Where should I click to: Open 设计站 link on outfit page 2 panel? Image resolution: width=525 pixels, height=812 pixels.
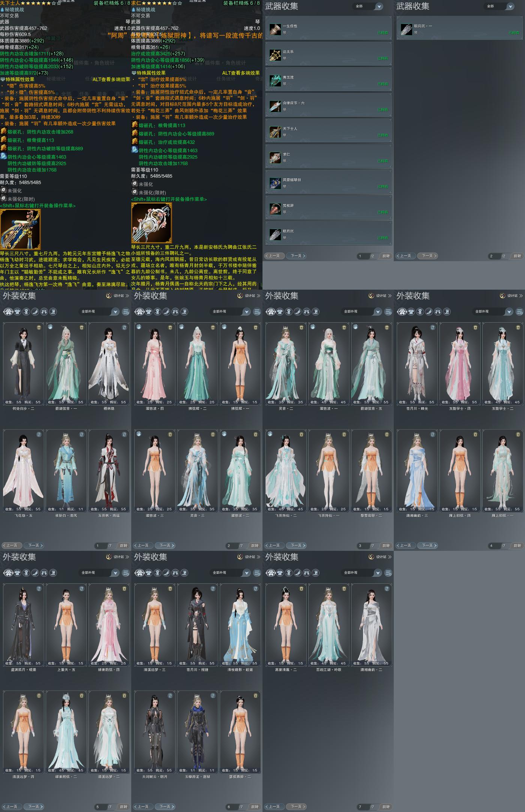coord(248,296)
